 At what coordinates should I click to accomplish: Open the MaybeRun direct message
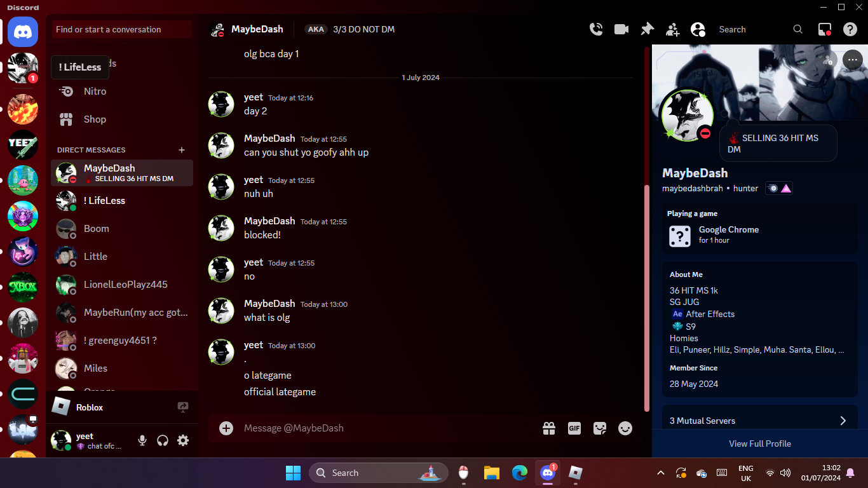122,313
